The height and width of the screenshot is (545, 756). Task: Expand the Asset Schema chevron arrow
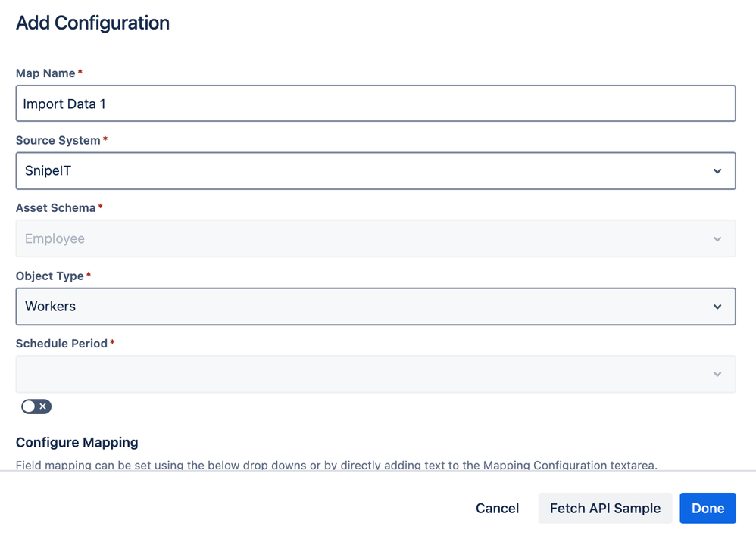(x=717, y=238)
